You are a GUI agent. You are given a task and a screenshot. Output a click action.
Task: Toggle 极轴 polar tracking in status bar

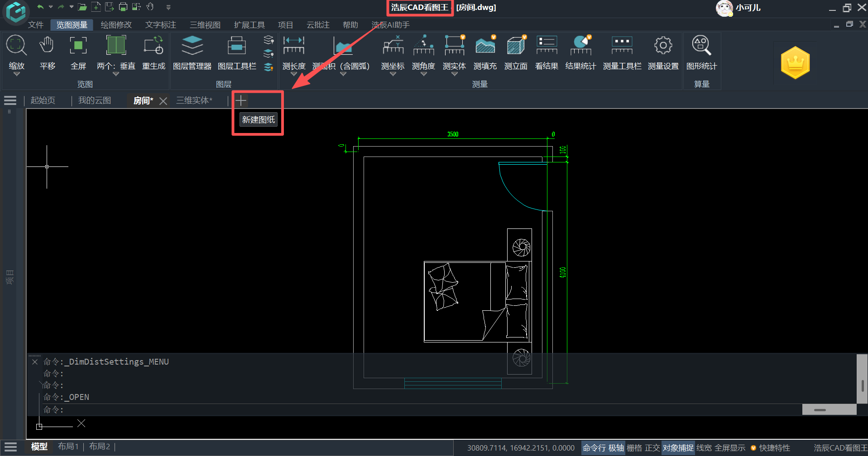616,448
